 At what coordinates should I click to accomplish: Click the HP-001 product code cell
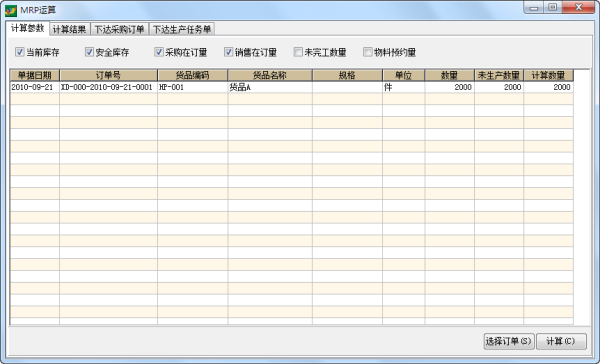tap(192, 87)
